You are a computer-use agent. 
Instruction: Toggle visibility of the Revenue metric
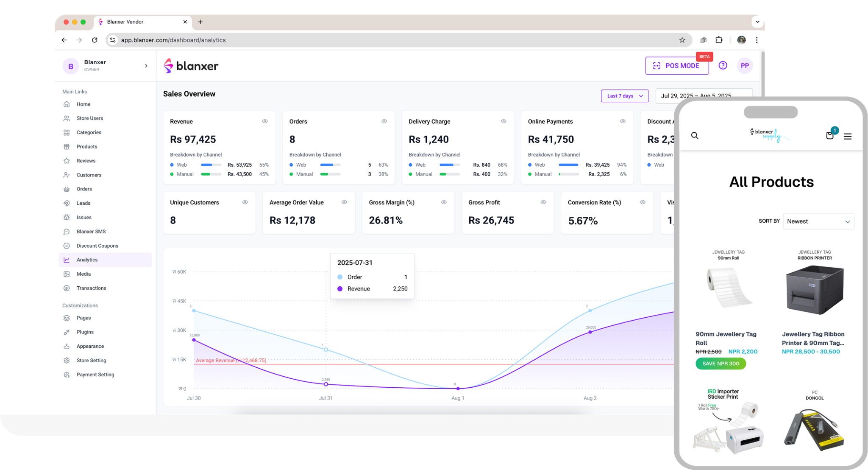(265, 121)
